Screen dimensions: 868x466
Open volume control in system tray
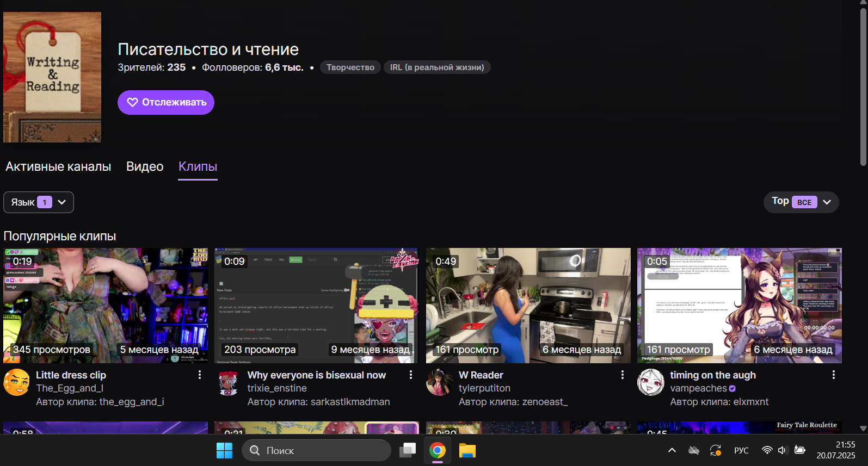coord(783,450)
